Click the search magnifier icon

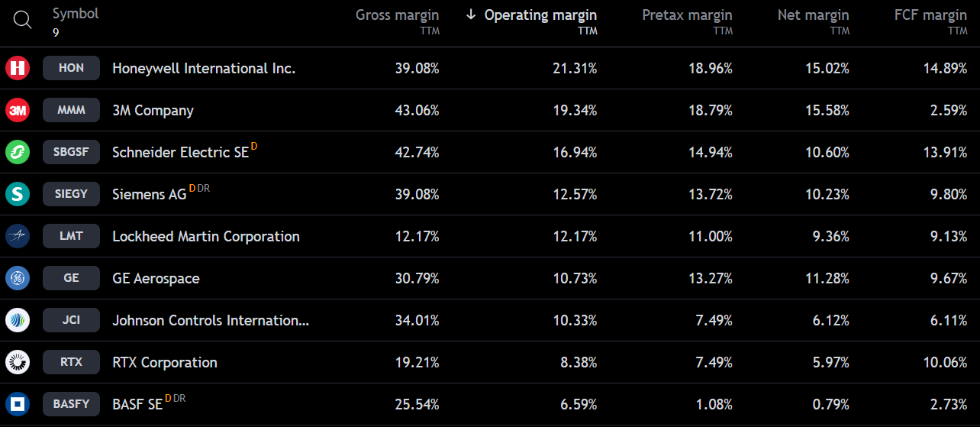[23, 21]
